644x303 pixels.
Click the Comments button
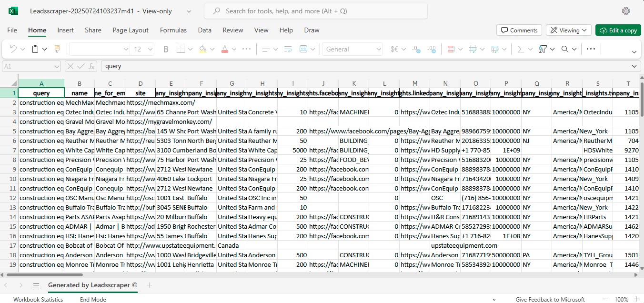[519, 30]
